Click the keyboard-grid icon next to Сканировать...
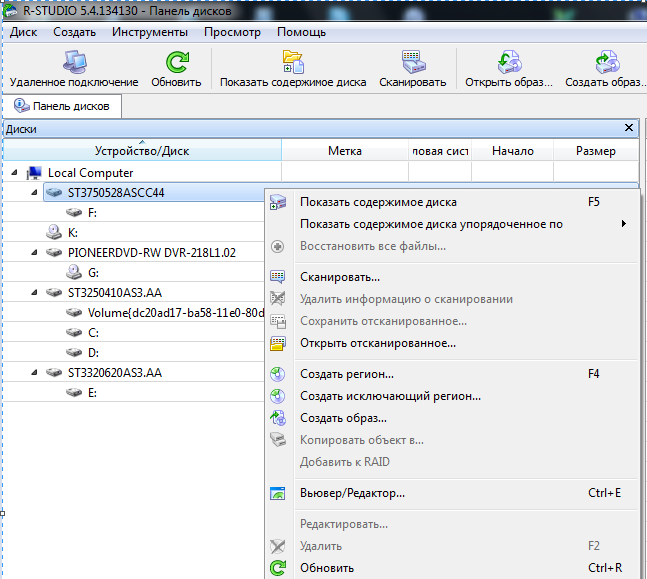Image resolution: width=647 pixels, height=579 pixels. (x=278, y=277)
